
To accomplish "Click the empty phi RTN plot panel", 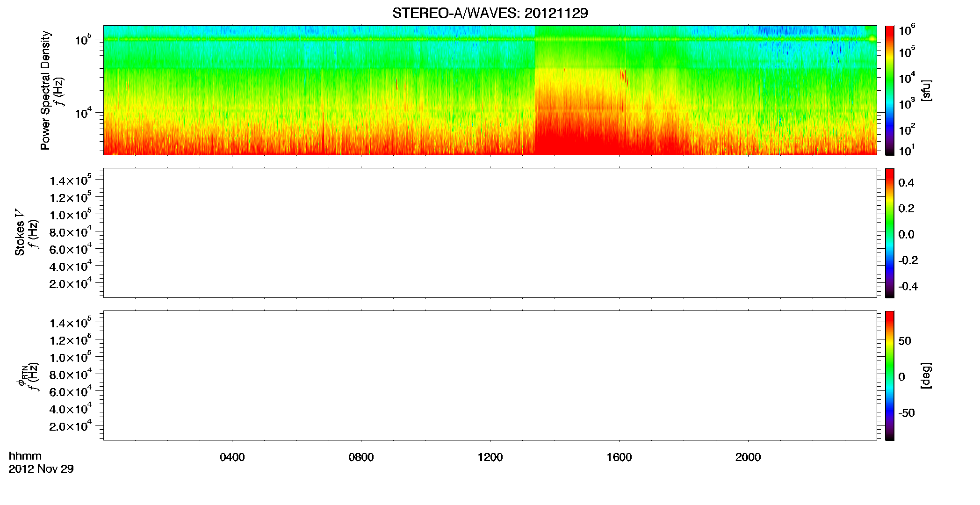I will tap(490, 375).
